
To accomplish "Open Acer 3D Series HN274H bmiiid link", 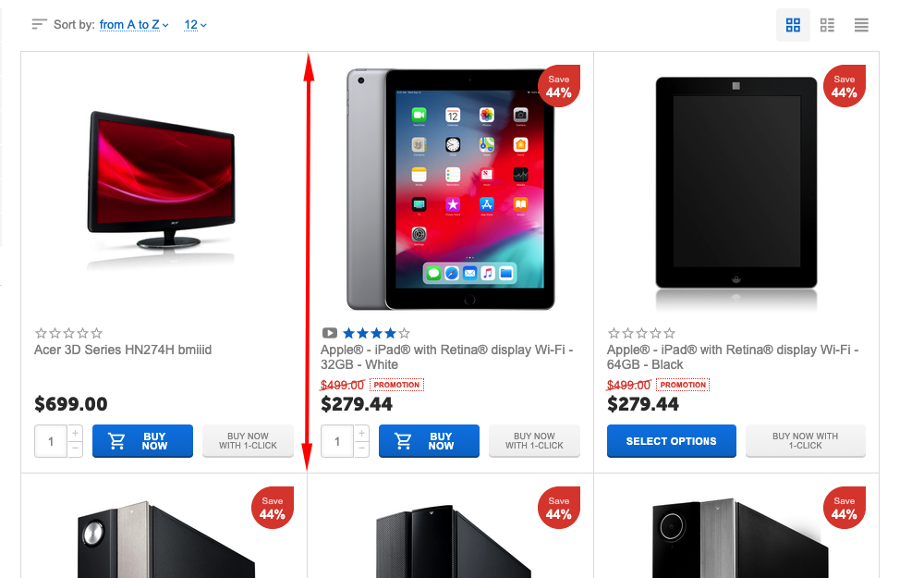I will coord(123,350).
